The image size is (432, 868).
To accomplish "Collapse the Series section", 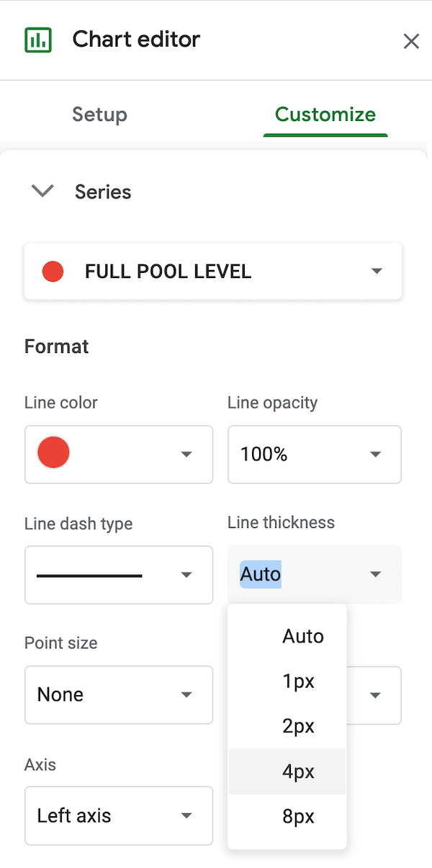I will (42, 191).
